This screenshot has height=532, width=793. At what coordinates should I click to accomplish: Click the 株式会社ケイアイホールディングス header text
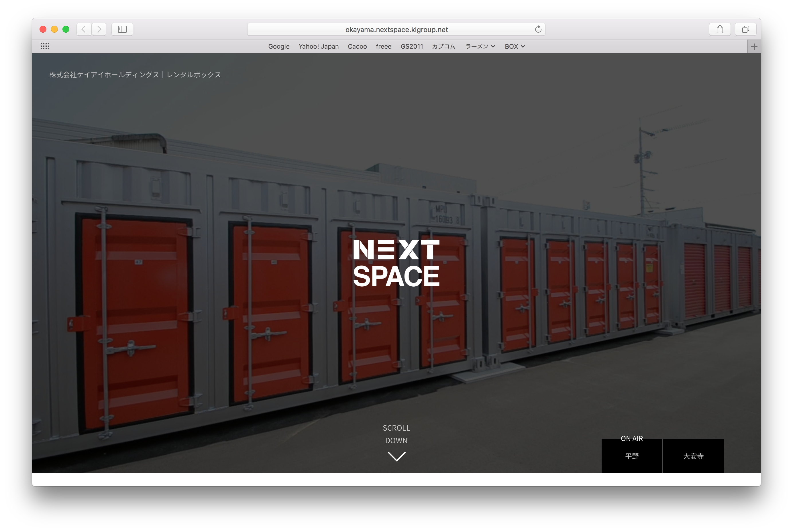tap(104, 75)
